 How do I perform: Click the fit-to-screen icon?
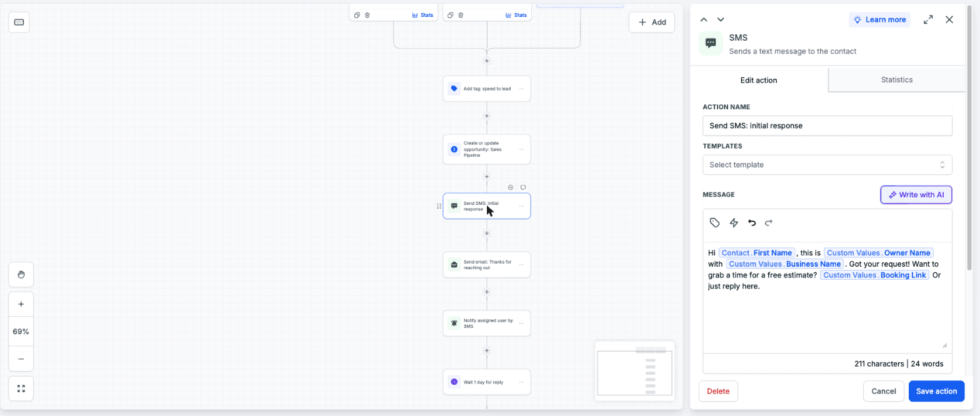(21, 389)
